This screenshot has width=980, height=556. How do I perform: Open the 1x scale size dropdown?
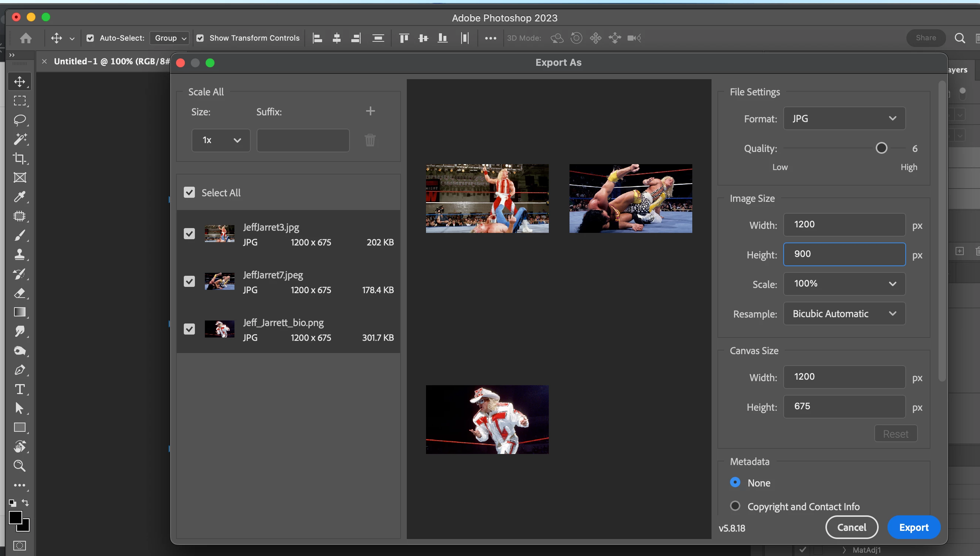pos(221,140)
